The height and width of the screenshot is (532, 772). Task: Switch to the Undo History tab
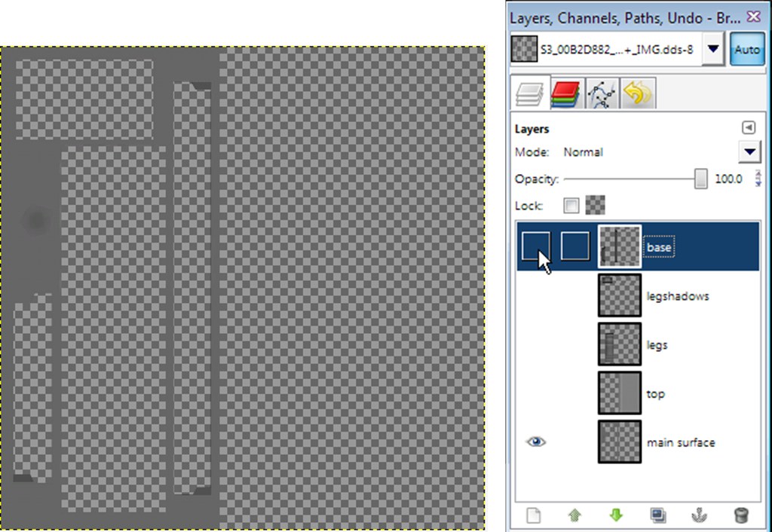[637, 93]
